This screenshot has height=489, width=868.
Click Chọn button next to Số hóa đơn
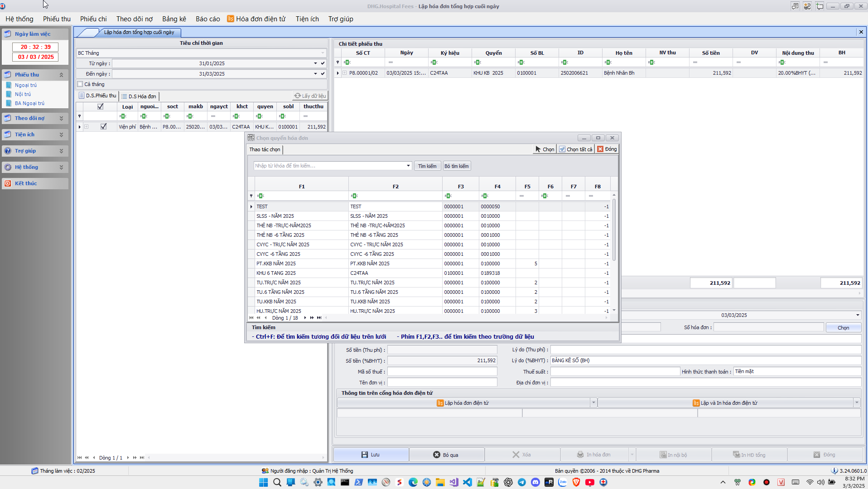coord(843,328)
